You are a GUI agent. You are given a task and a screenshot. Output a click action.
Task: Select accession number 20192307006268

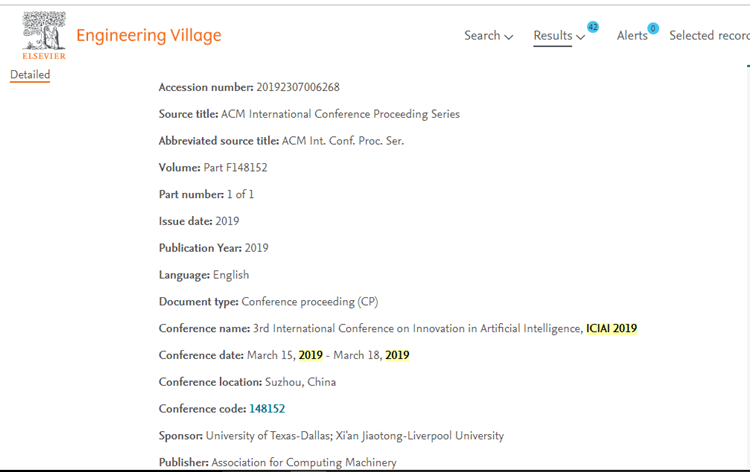(x=298, y=88)
